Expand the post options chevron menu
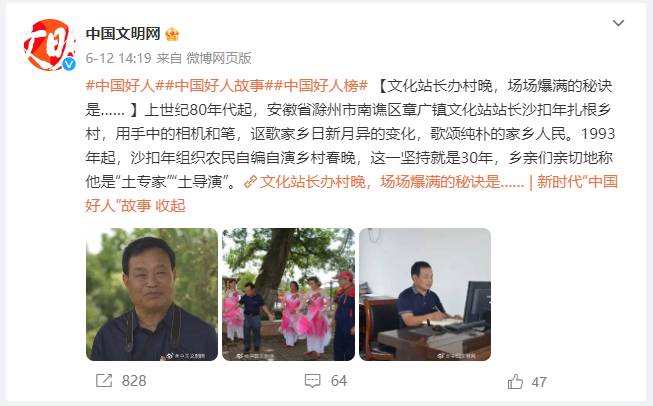653x406 pixels. coord(618,23)
